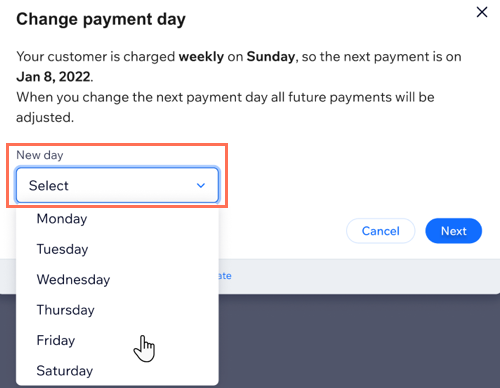Click the chevron arrow in Select field
This screenshot has width=500, height=388.
point(201,185)
